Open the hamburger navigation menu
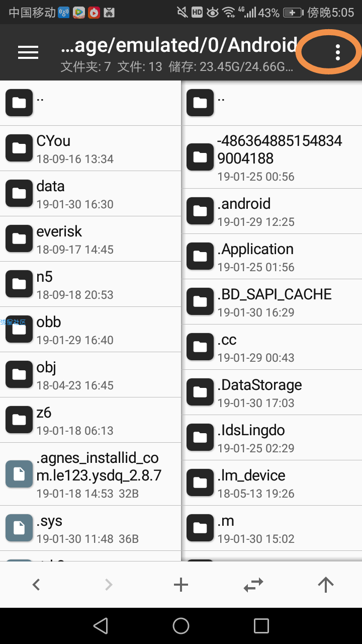 pyautogui.click(x=28, y=52)
